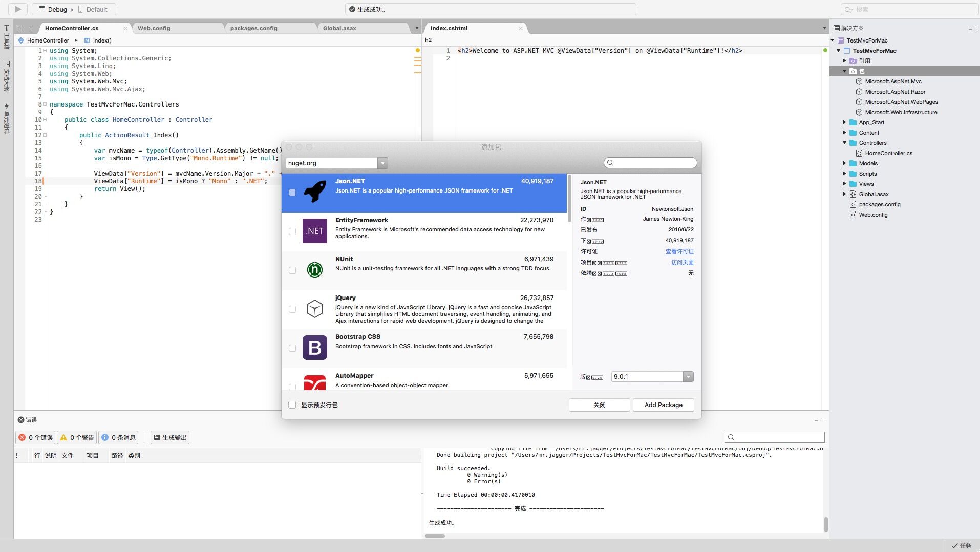Navigate back in editor history arrow

tap(20, 28)
